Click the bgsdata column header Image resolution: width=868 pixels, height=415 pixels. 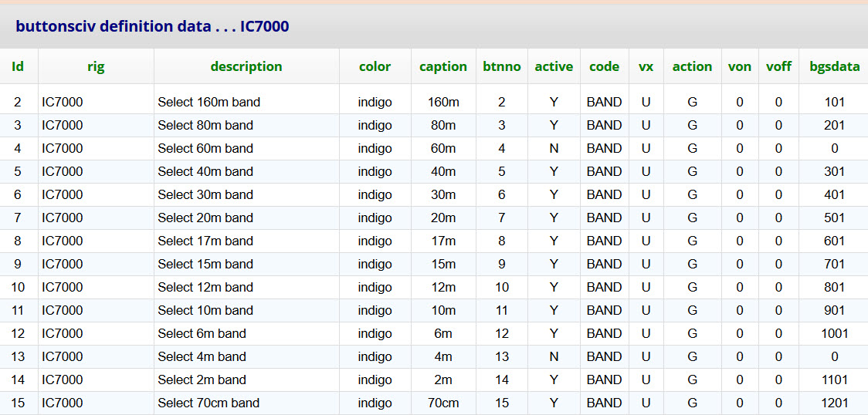(835, 66)
